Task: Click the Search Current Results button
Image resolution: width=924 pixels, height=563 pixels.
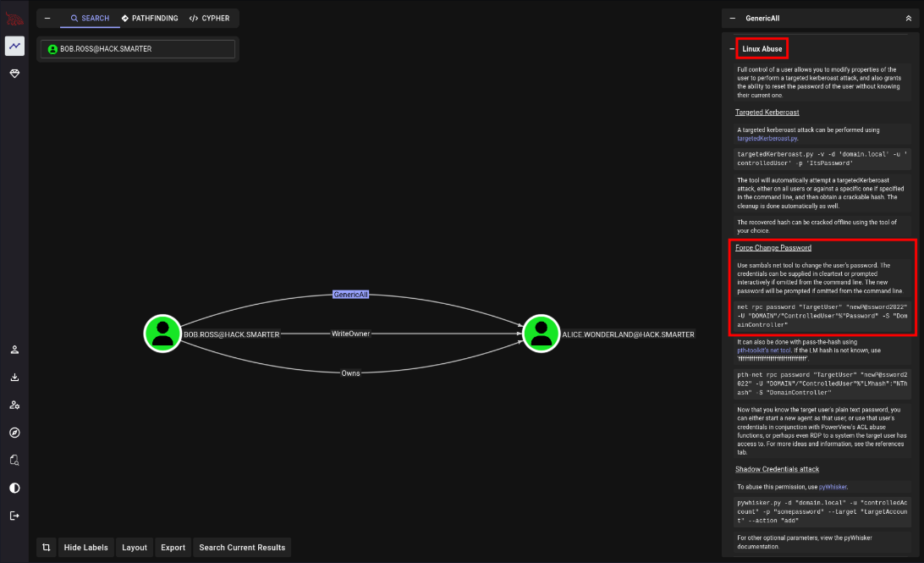Action: tap(242, 548)
